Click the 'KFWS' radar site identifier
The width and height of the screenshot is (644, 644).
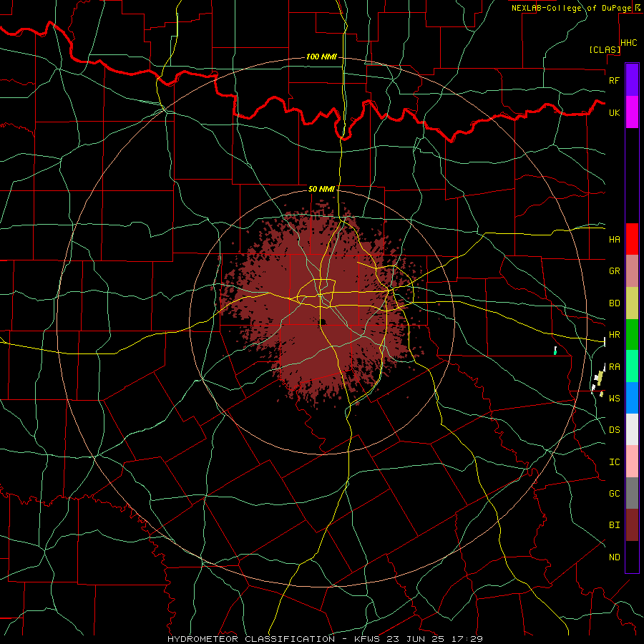pyautogui.click(x=367, y=639)
